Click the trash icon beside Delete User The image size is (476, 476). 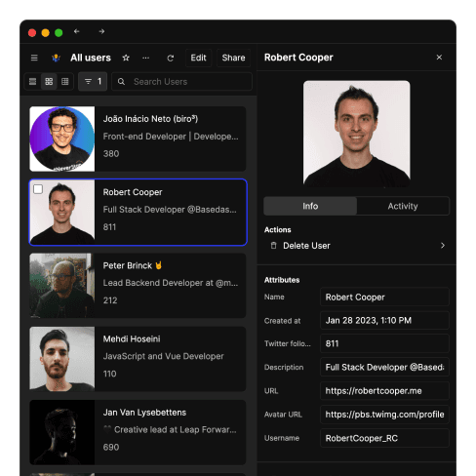pos(273,246)
